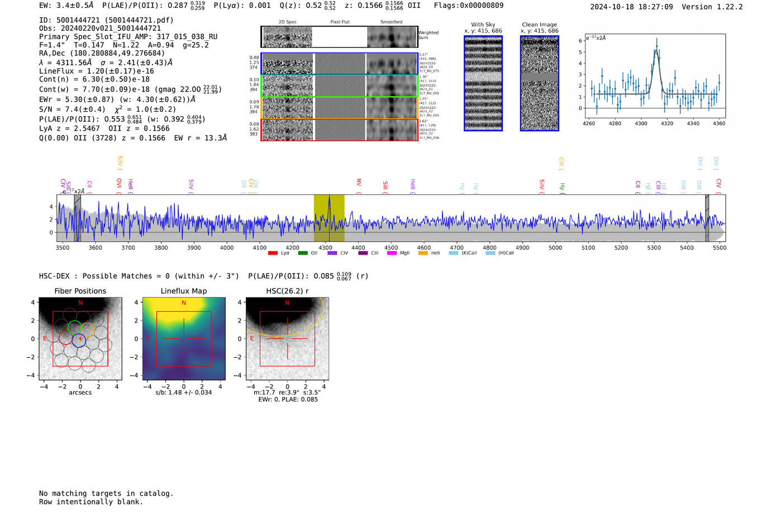Click the blue fiber circle in Fiber Positions
Viewport: 782px width, 532px height.
(x=79, y=340)
